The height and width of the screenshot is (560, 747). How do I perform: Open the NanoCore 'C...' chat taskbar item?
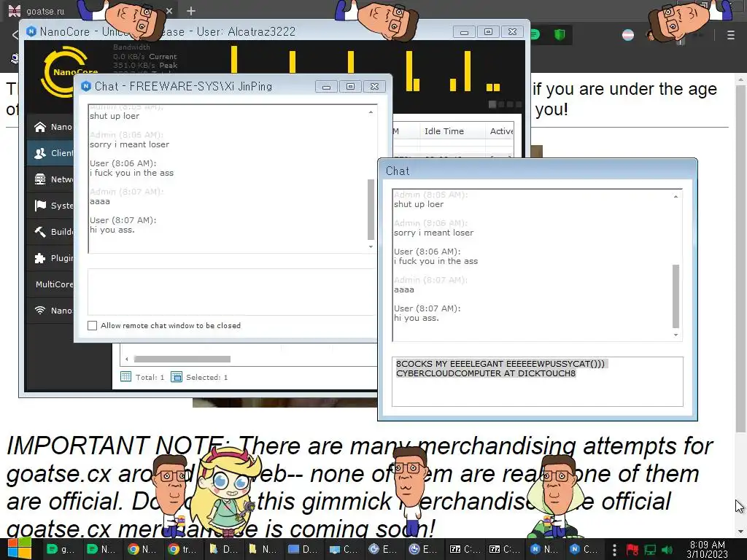[584, 549]
